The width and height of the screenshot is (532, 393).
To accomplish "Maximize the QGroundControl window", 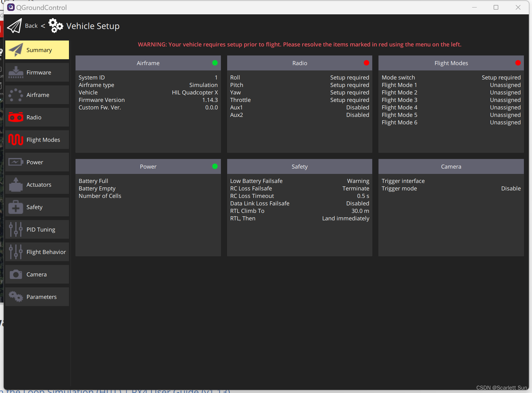I will coord(496,7).
